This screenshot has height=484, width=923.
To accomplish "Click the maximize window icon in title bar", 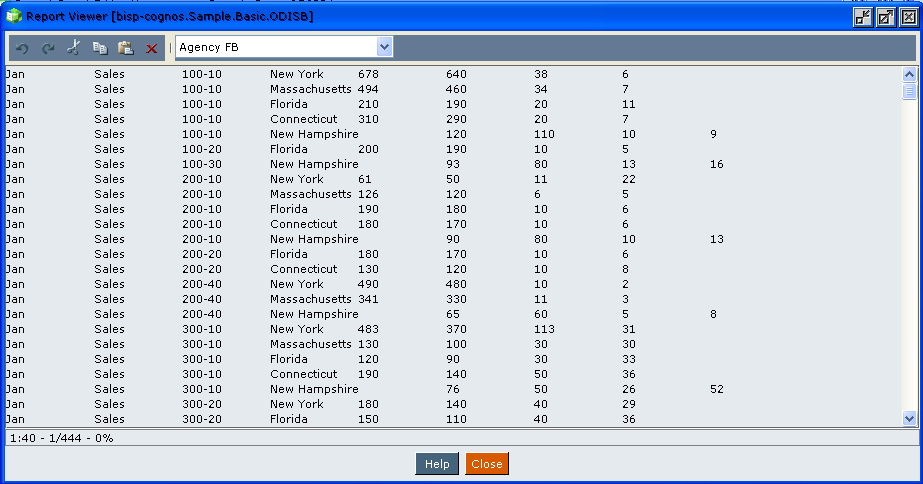I will click(886, 17).
